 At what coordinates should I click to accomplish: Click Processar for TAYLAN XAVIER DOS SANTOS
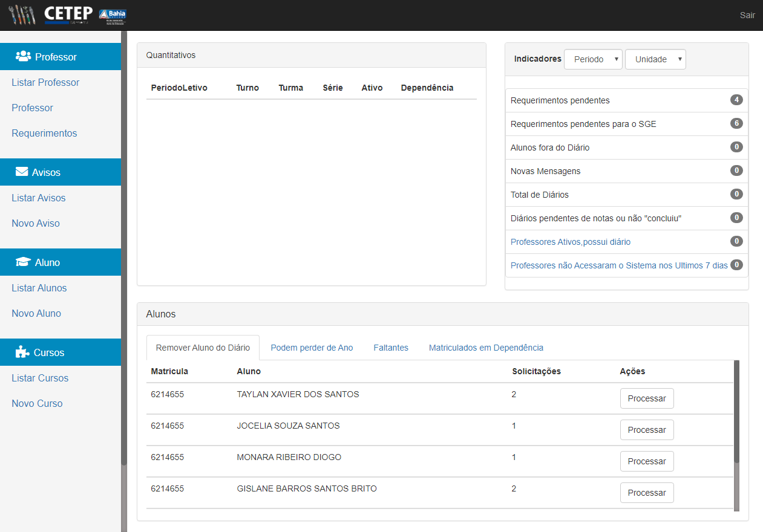click(x=647, y=398)
